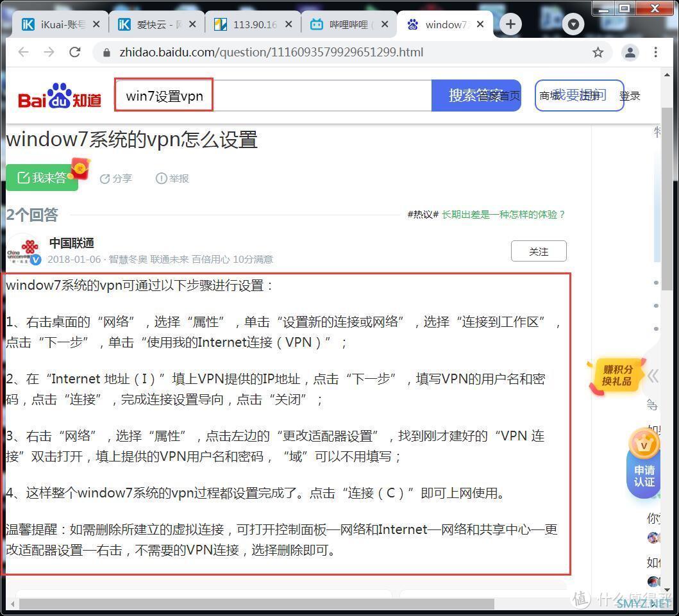679x616 pixels.
Task: Click the round dropdown icon beside new tab
Action: pyautogui.click(x=573, y=24)
